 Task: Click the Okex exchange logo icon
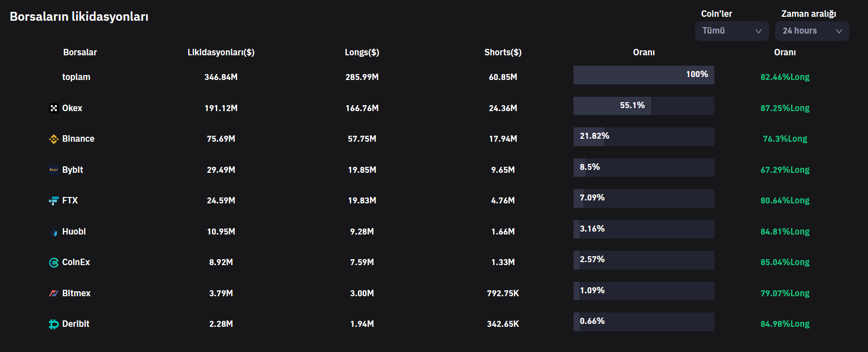tap(54, 108)
